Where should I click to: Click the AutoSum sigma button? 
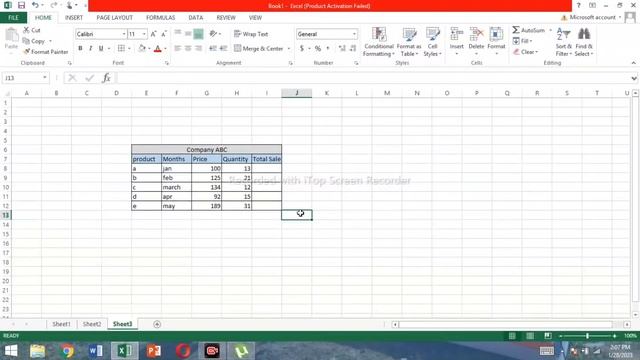pyautogui.click(x=529, y=30)
